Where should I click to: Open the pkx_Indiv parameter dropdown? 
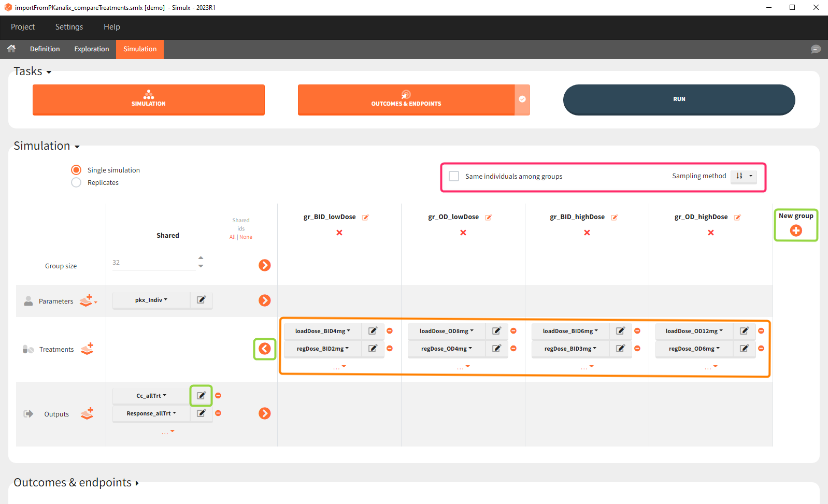[x=151, y=300]
